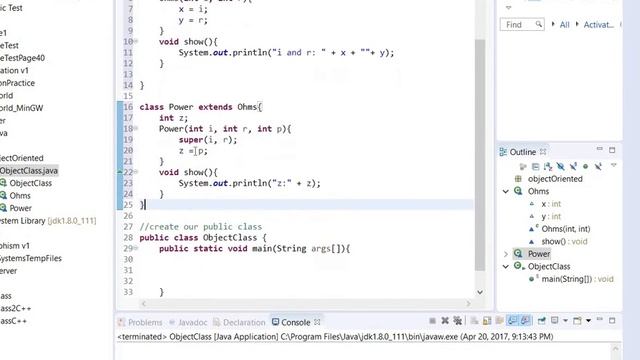This screenshot has width=640, height=360.
Task: Open the Display Selected Console dropdown arrow
Action: (565, 321)
